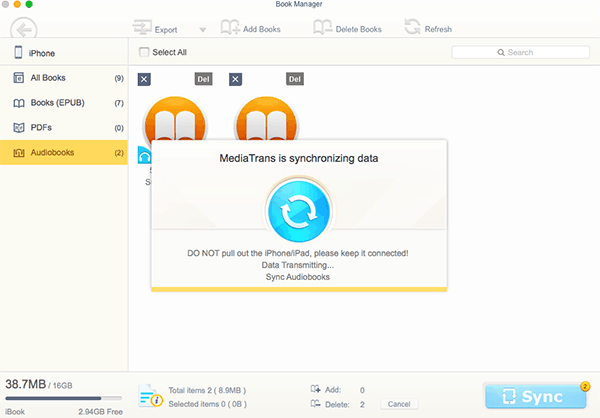The image size is (600, 418).
Task: Click 'Selected items 0 ( 0B )' text
Action: (207, 404)
